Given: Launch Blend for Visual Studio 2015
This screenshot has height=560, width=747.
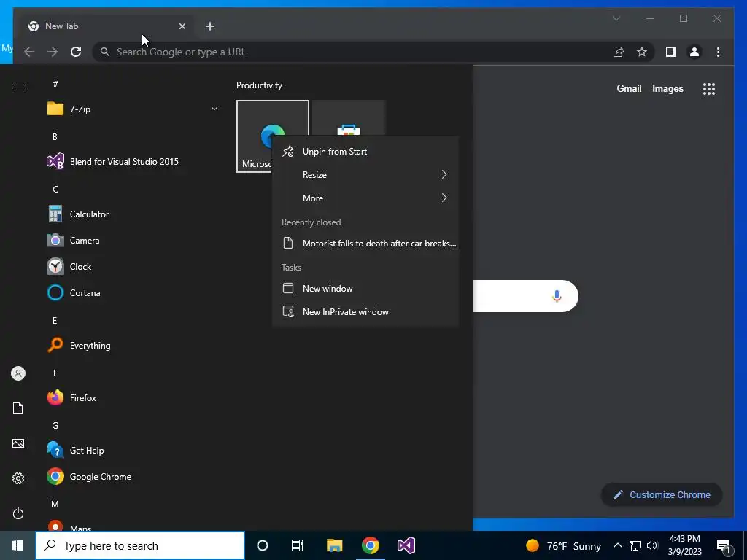Looking at the screenshot, I should pos(132,161).
